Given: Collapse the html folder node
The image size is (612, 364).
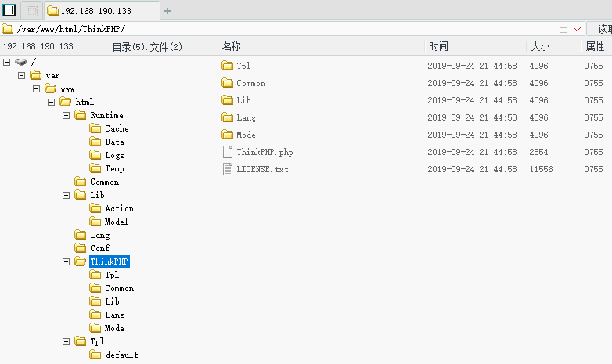Looking at the screenshot, I should click(x=51, y=102).
